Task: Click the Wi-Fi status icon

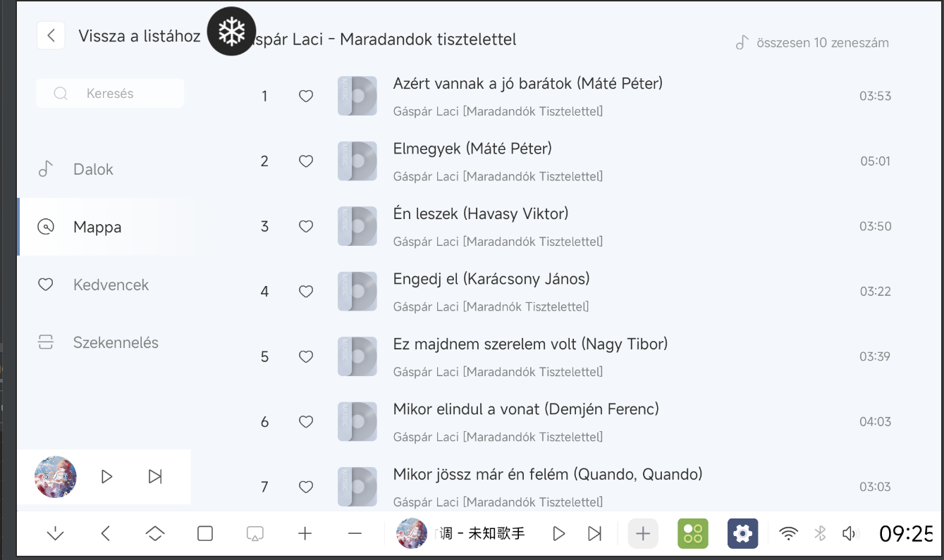Action: [788, 534]
